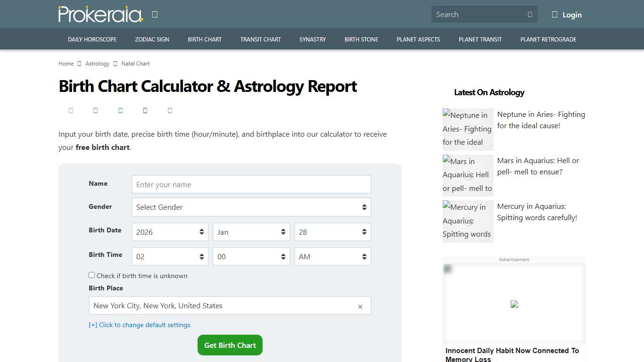Click the search magnifier icon

[530, 14]
